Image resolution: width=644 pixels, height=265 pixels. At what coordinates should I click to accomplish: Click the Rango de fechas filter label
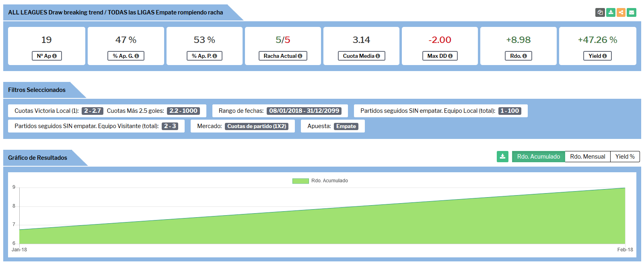pyautogui.click(x=241, y=111)
